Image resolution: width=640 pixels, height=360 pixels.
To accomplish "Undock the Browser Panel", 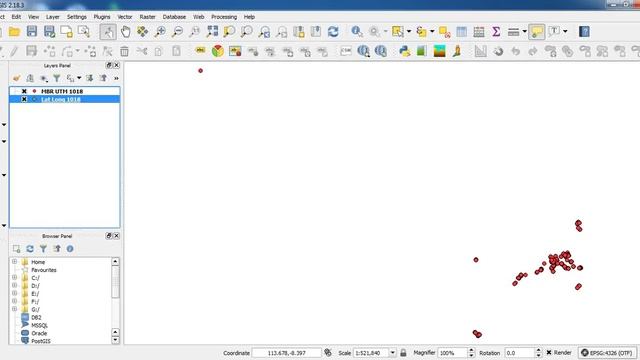I will click(109, 236).
